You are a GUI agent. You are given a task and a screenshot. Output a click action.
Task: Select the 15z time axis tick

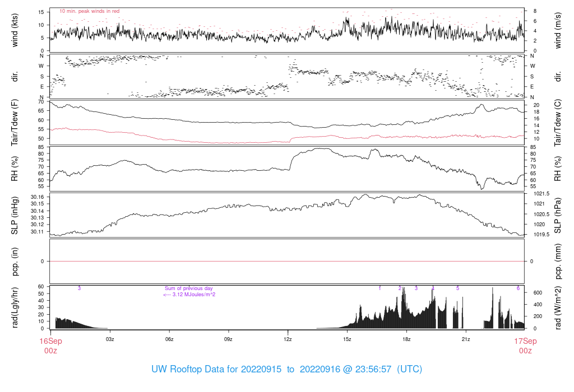pos(347,339)
